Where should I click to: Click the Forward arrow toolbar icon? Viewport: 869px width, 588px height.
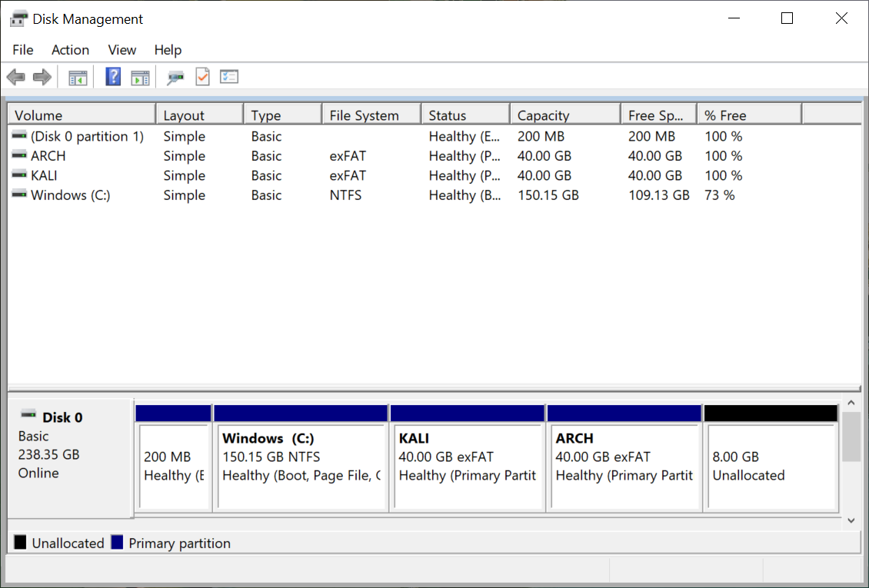pyautogui.click(x=42, y=77)
